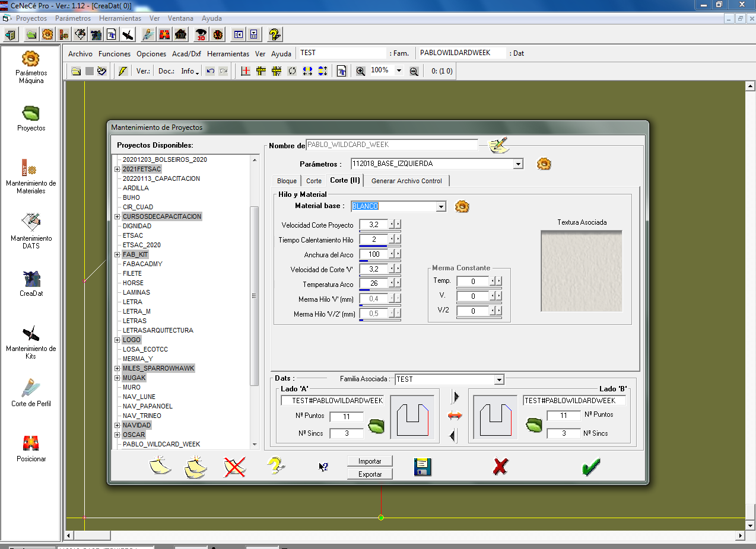Select HORSE in the projects list
This screenshot has height=549, width=756.
pos(133,283)
